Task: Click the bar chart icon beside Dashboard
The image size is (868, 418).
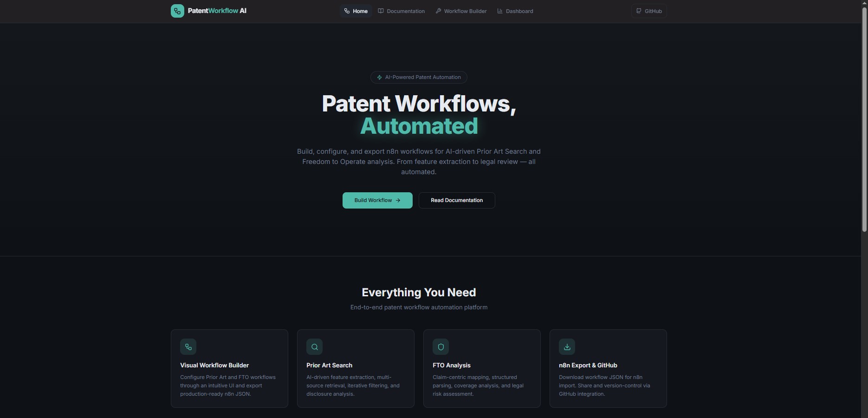Action: point(500,11)
